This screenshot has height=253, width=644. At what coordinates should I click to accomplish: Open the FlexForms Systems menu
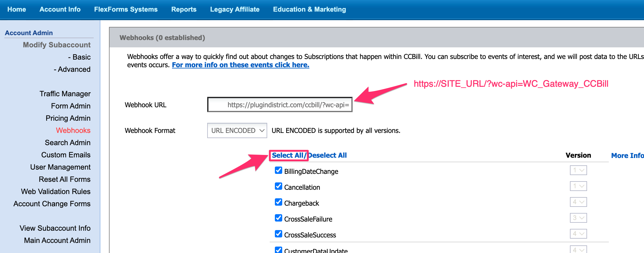point(126,9)
